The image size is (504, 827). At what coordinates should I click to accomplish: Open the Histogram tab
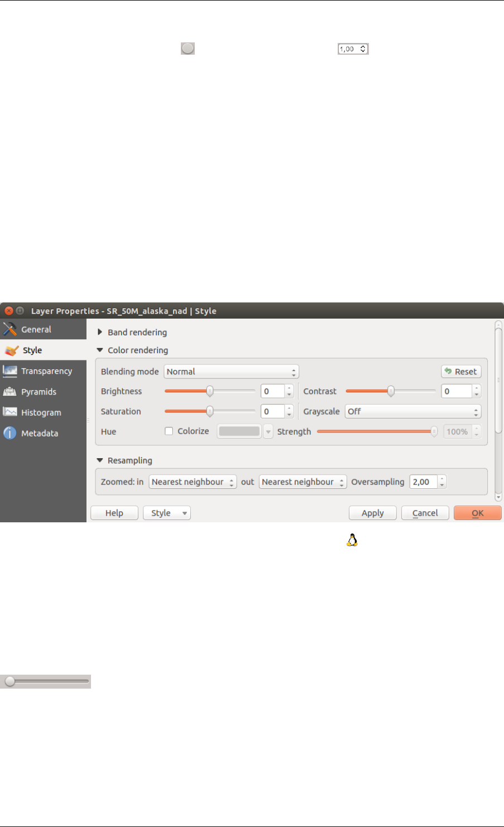click(x=44, y=412)
